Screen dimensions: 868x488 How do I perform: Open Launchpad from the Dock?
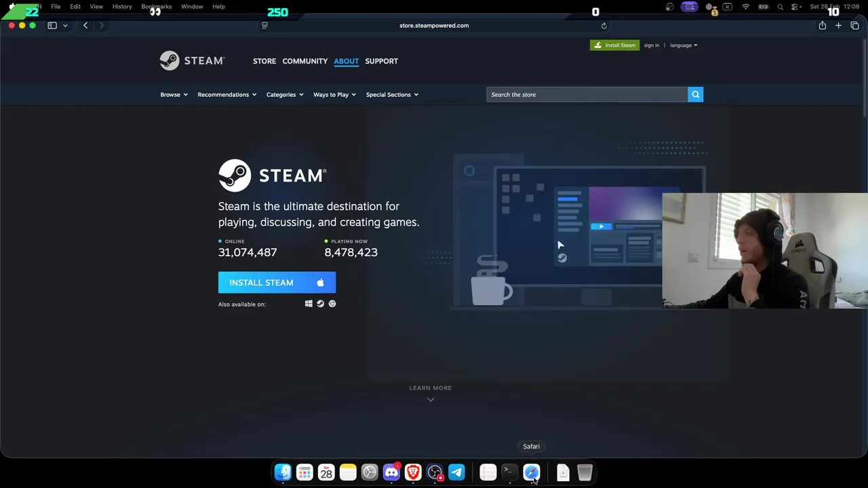304,472
